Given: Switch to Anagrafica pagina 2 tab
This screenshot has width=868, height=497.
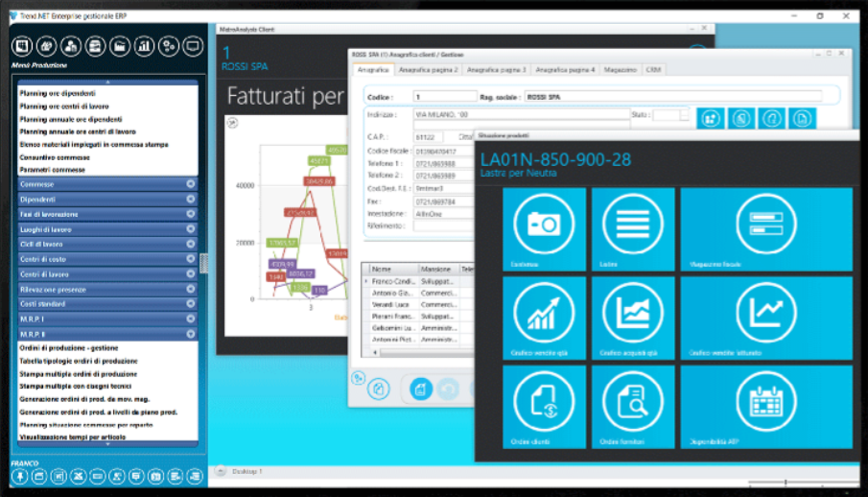Looking at the screenshot, I should 429,70.
